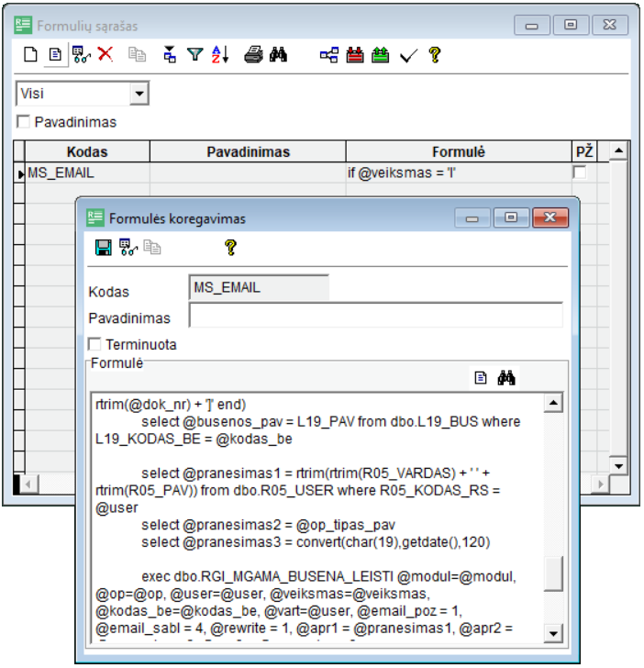
Task: Click the empty Pavadinimas input field
Action: pos(375,317)
